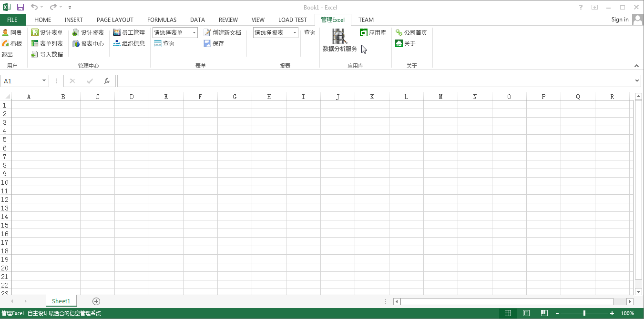
Task: Switch to the VIEW tab
Action: [x=258, y=20]
